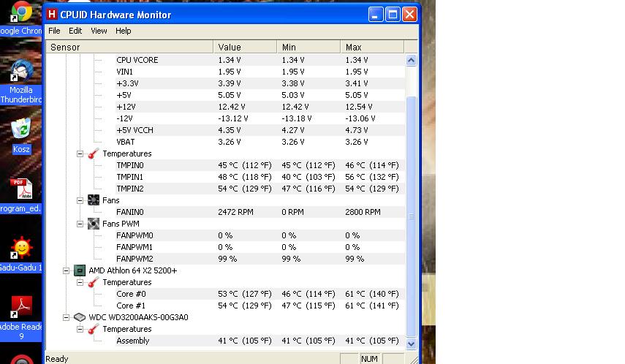This screenshot has height=364, width=625.
Task: Minimize the CPUID Hardware Monitor window
Action: (376, 15)
